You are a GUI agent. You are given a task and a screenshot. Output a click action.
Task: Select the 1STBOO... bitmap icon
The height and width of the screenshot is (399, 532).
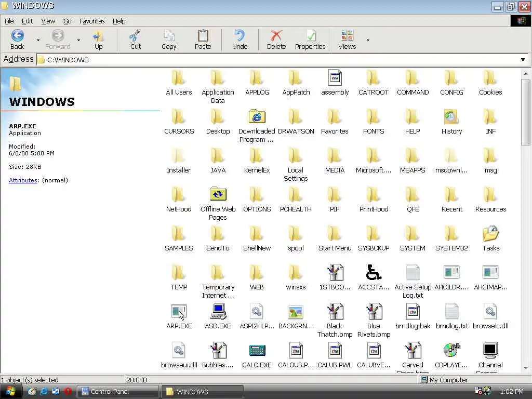pyautogui.click(x=335, y=272)
